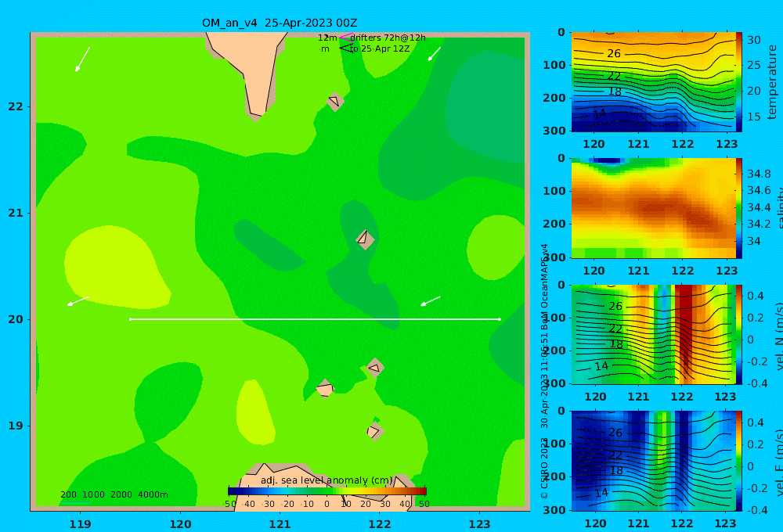This screenshot has width=783, height=532.
Task: Click the map latitude tick label 19
Action: tap(16, 426)
